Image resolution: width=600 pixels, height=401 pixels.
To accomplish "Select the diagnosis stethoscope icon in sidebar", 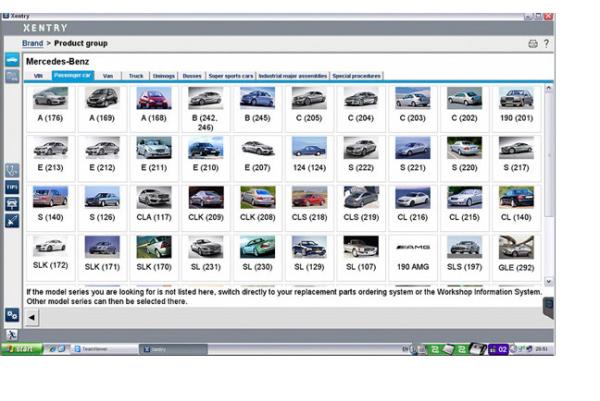I will (12, 170).
